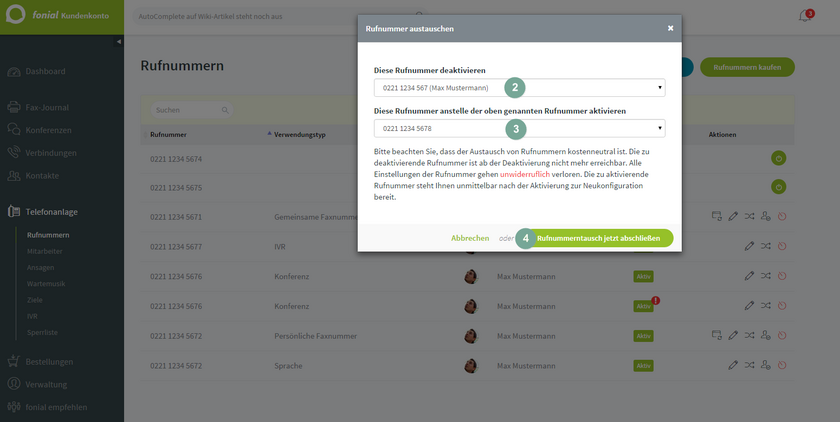Viewport: 840px width, 422px height.
Task: Open Sperrliste submenu item
Action: point(42,333)
